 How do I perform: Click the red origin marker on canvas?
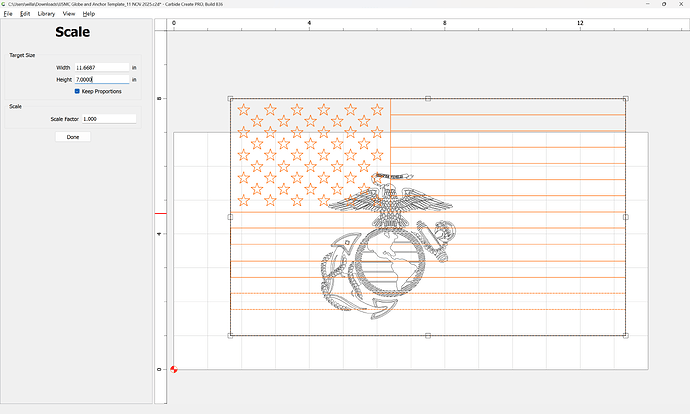[x=174, y=370]
